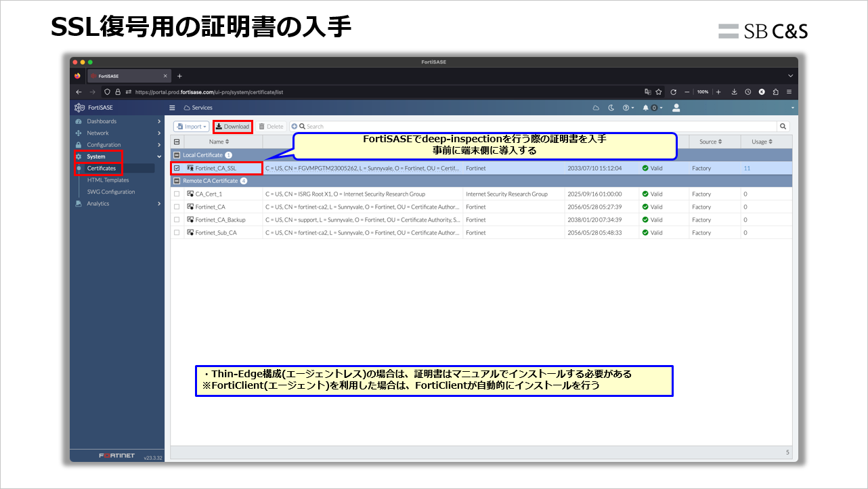Uncheck the Fortinet_CA_SSL certificate checkbox

[x=176, y=168]
